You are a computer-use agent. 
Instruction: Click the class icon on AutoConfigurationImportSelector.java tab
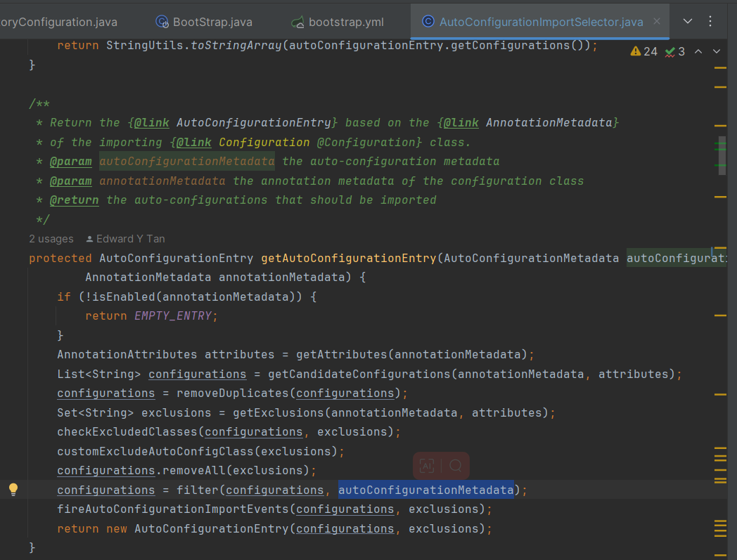coord(428,21)
